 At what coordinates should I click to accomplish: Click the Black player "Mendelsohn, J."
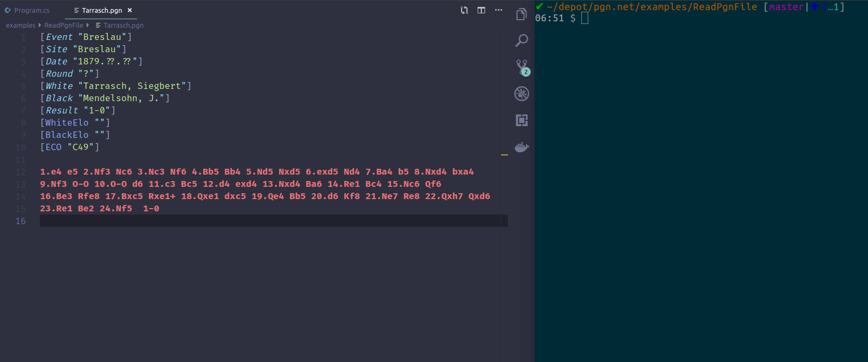[121, 98]
